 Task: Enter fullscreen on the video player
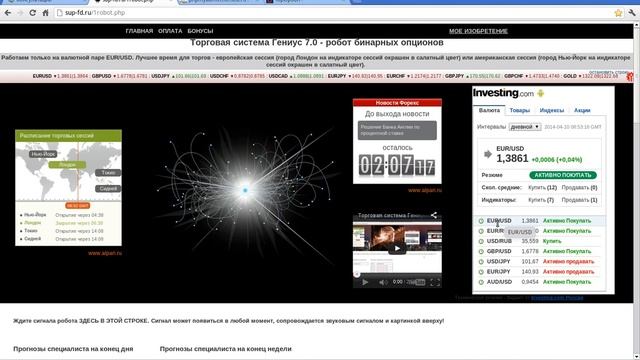435,282
